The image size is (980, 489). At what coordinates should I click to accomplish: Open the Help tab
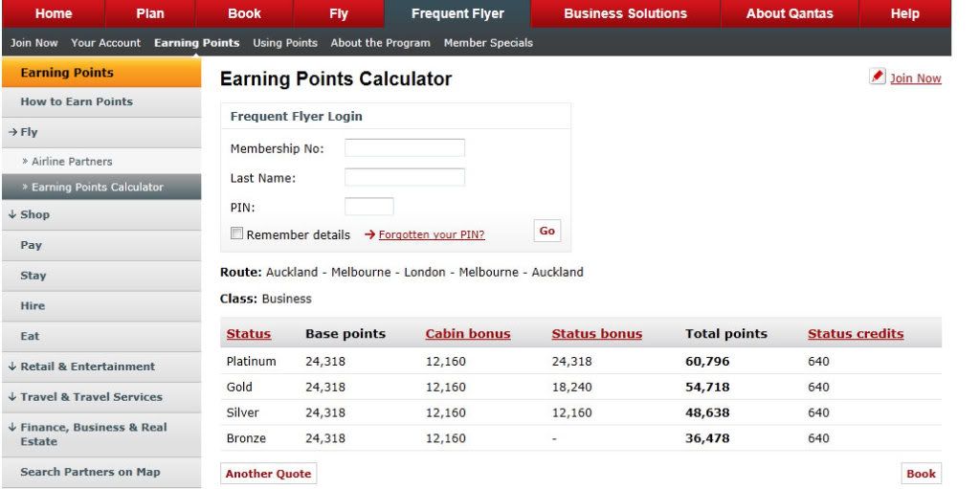[905, 13]
